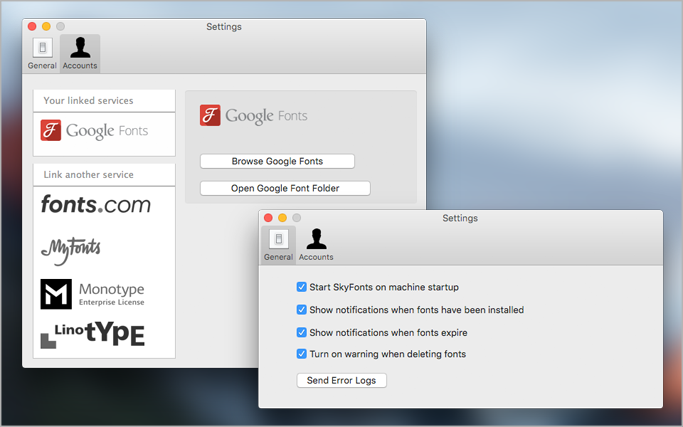This screenshot has height=427, width=683.
Task: Click Google Fonts logo in detail panel
Action: [254, 115]
